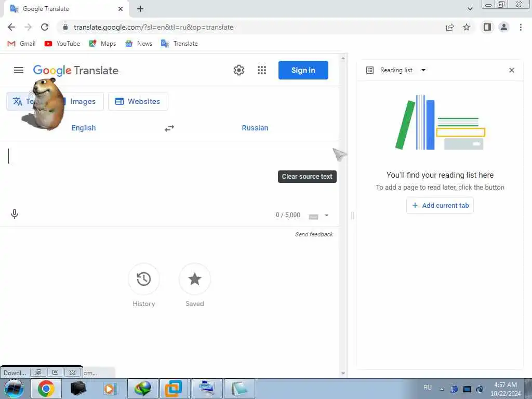The width and height of the screenshot is (532, 399).
Task: Click the RU language indicator
Action: pyautogui.click(x=428, y=388)
